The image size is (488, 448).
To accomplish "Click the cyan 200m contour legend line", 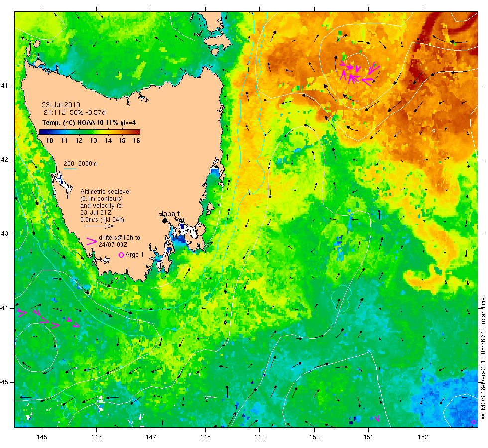I will tap(70, 169).
